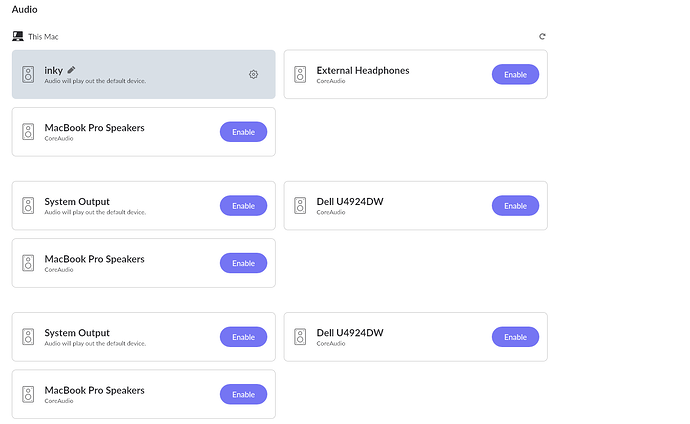Click the External Headphones speaker icon
The width and height of the screenshot is (690, 424).
click(300, 74)
